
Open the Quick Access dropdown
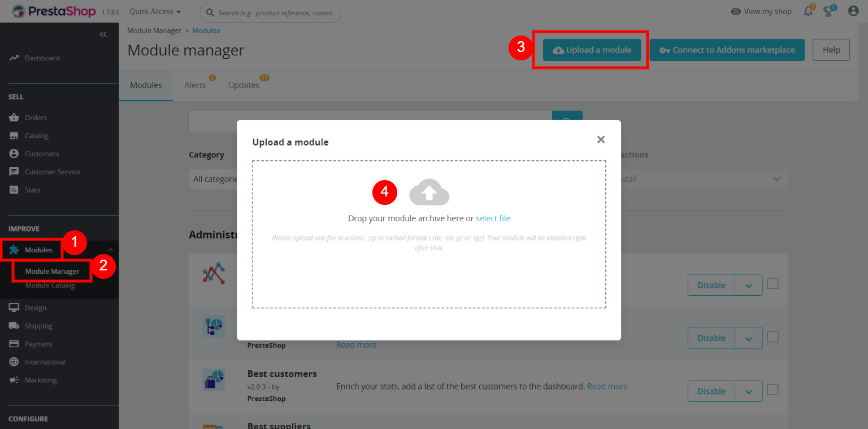click(155, 11)
